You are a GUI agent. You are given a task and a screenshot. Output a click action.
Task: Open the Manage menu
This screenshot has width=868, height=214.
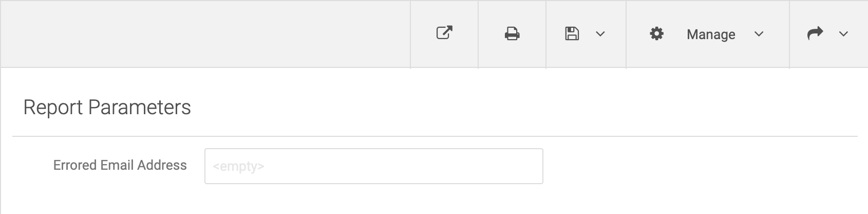707,34
